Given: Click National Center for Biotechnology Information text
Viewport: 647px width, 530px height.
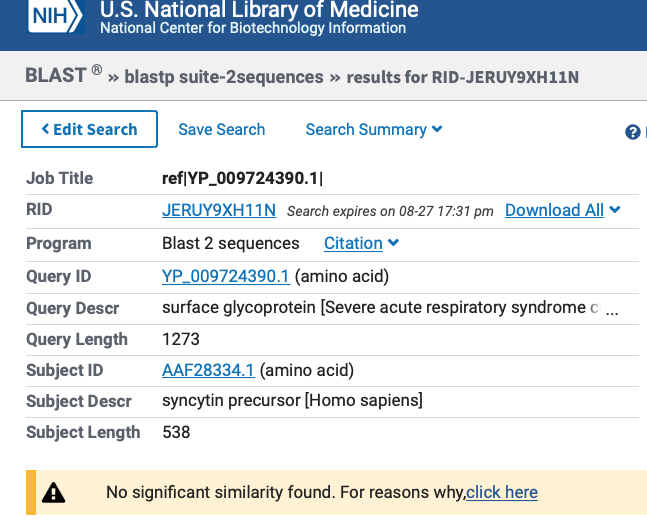Looking at the screenshot, I should 253,29.
